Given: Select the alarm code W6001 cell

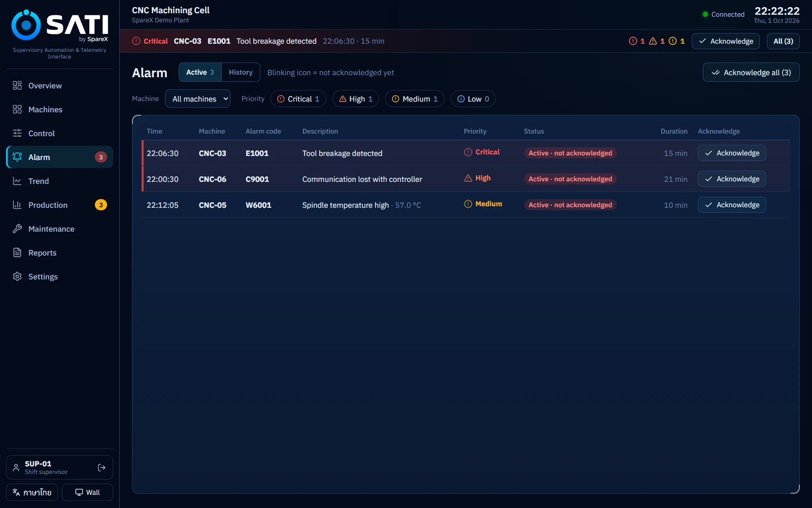Looking at the screenshot, I should 258,205.
